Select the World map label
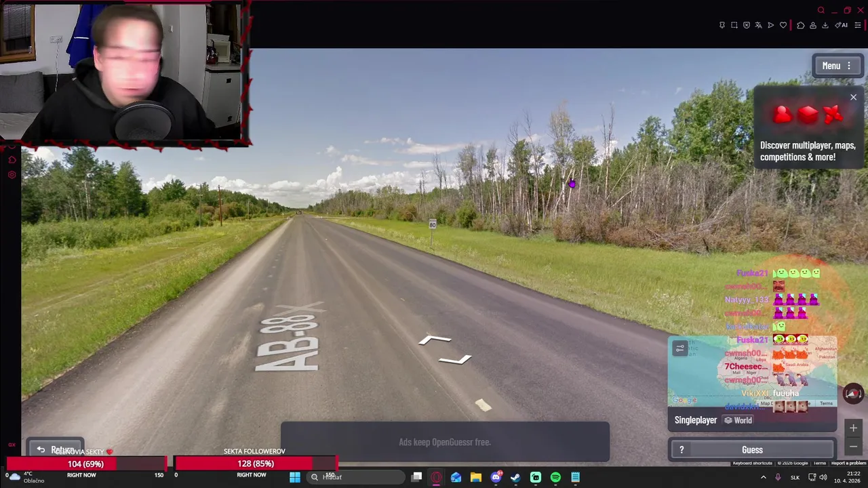The image size is (868, 488). coord(738,420)
